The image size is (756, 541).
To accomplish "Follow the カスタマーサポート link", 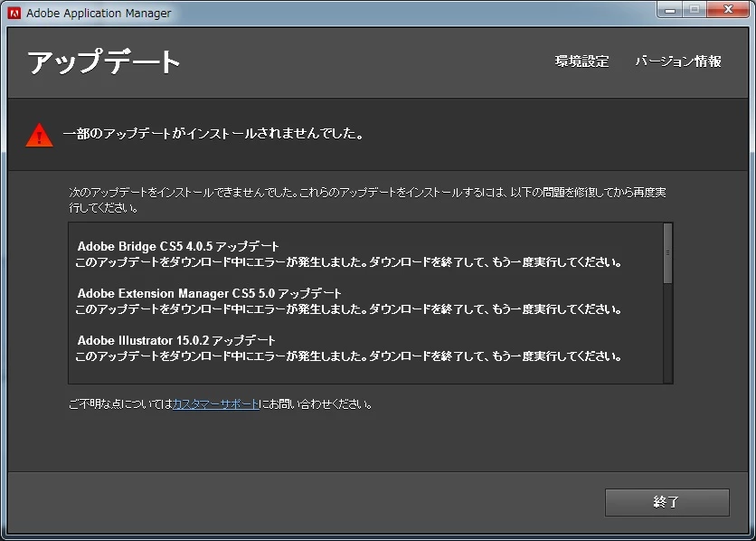I will click(x=215, y=404).
